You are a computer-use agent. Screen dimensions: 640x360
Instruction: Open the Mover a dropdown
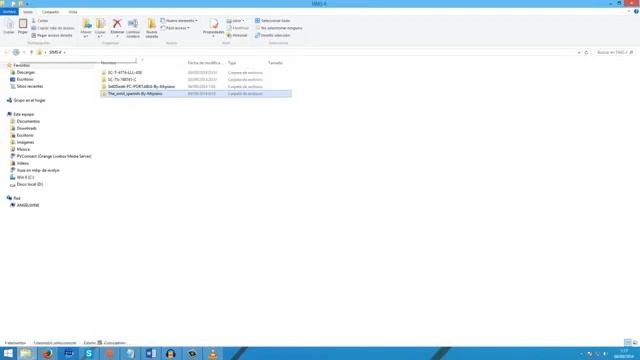86,28
